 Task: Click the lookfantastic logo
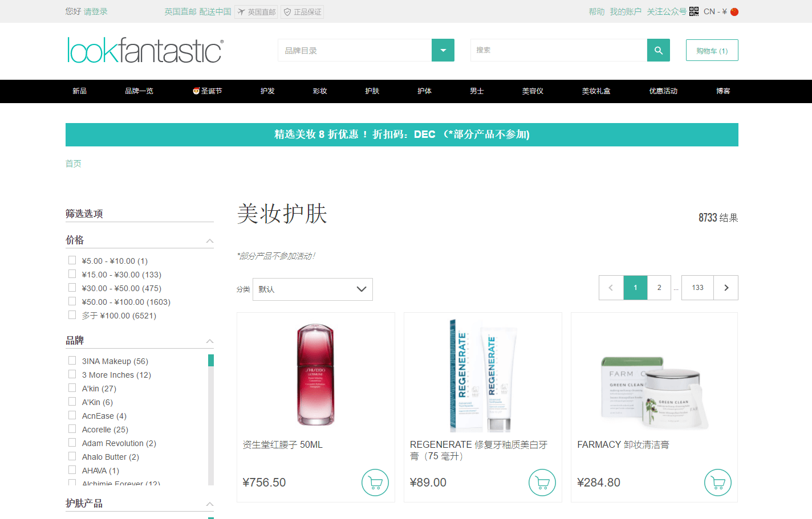[145, 50]
